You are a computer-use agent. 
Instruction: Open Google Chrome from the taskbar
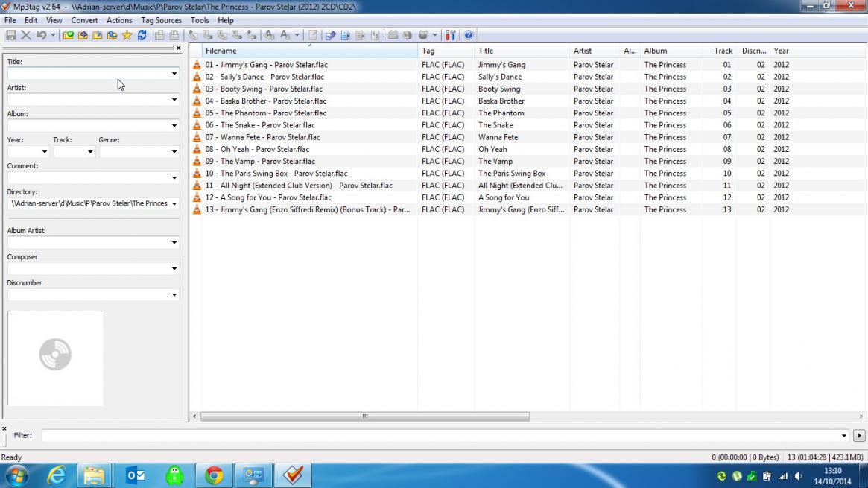pos(214,475)
